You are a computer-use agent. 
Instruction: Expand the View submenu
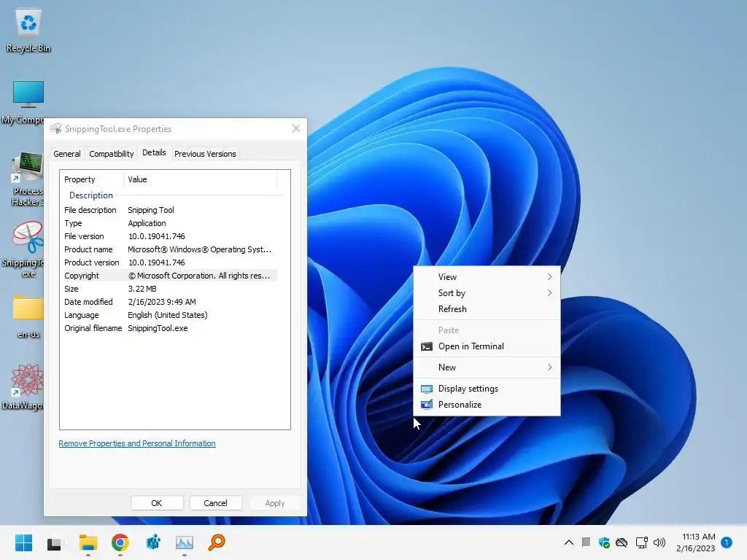tap(487, 276)
